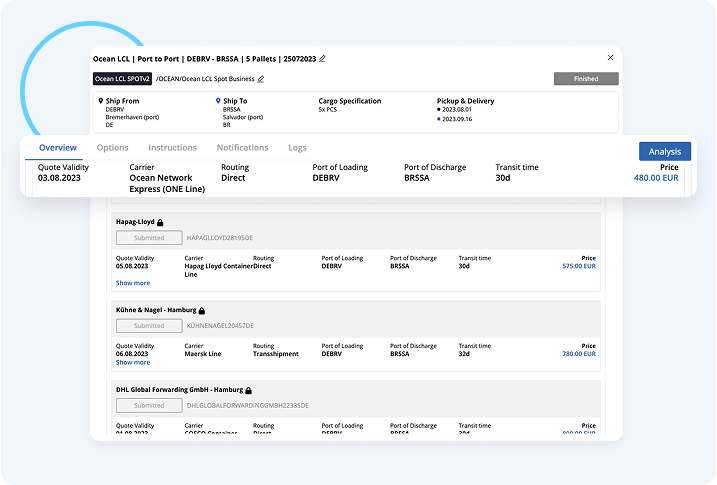Click the lock icon beside DHL Global Forwarding
Screen dimensions: 717x485
(248, 390)
